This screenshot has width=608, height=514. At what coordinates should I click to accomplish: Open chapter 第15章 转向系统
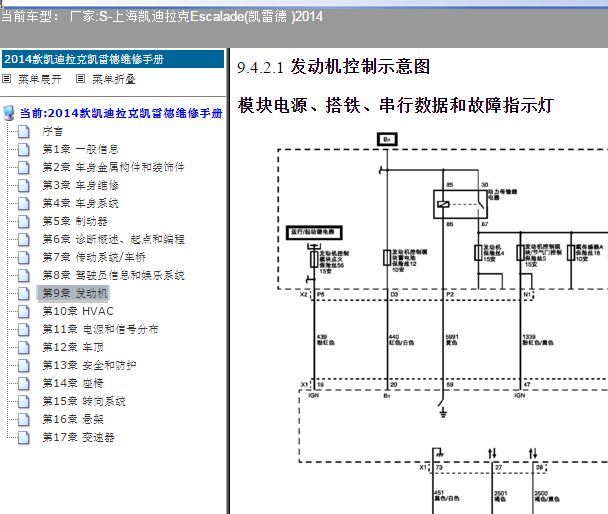(x=84, y=402)
